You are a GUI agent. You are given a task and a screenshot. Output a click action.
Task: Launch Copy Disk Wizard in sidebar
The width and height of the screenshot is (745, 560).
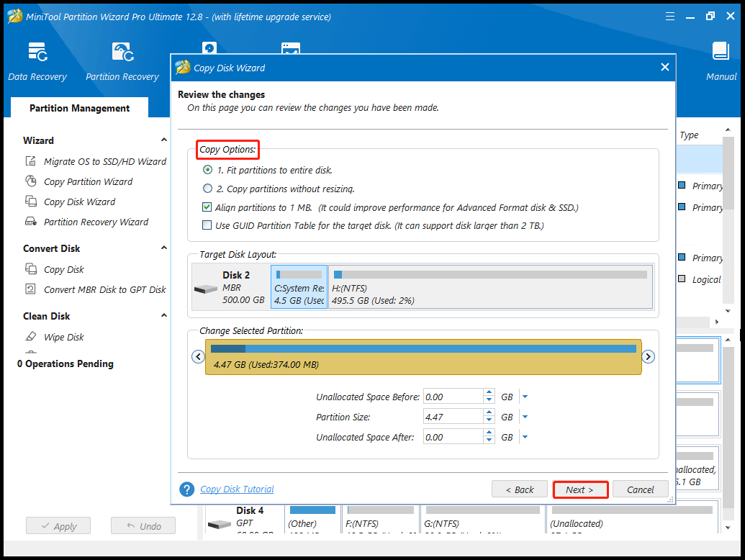click(x=71, y=202)
